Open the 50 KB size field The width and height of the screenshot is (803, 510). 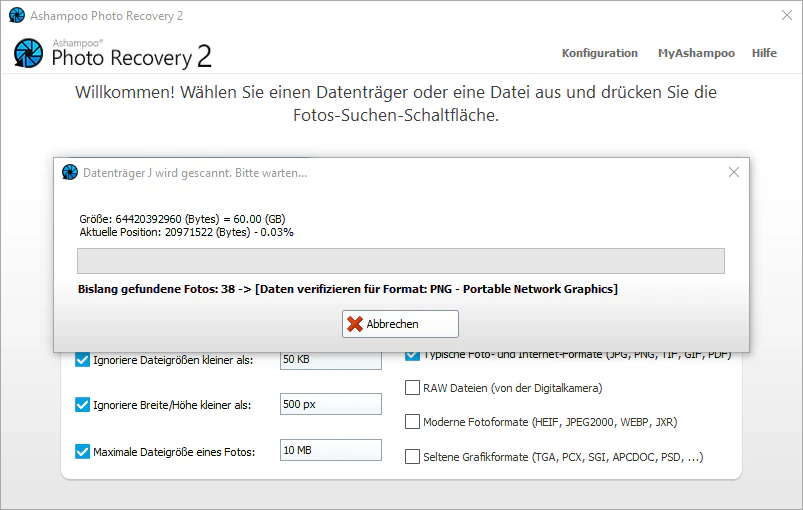tap(331, 360)
